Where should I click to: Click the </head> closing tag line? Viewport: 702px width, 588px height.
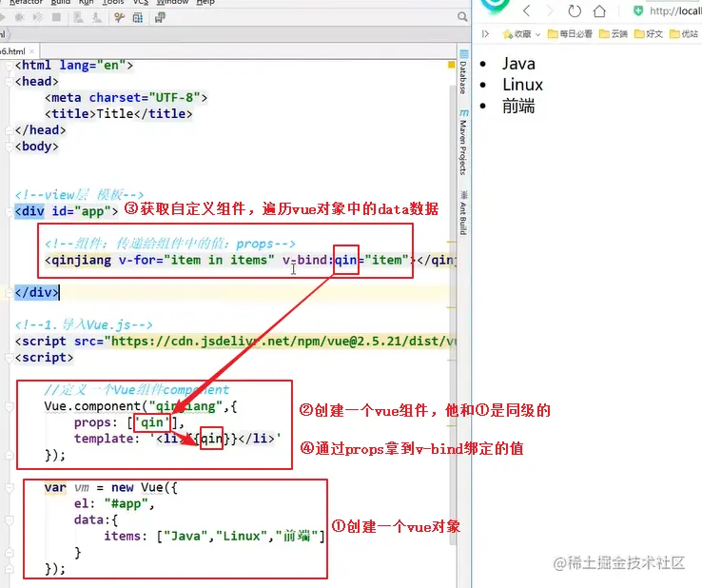[x=40, y=129]
